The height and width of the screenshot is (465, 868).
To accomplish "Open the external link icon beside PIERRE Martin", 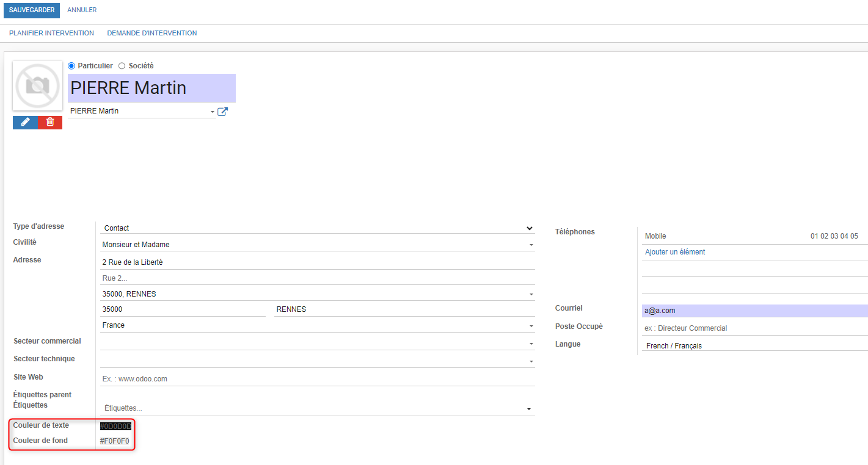I will (223, 112).
